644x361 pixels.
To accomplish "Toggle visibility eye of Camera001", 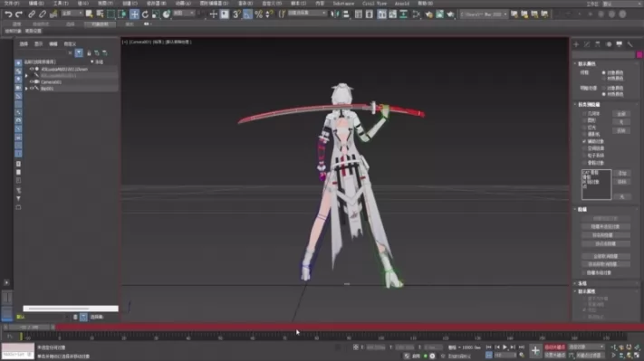I will [32, 82].
